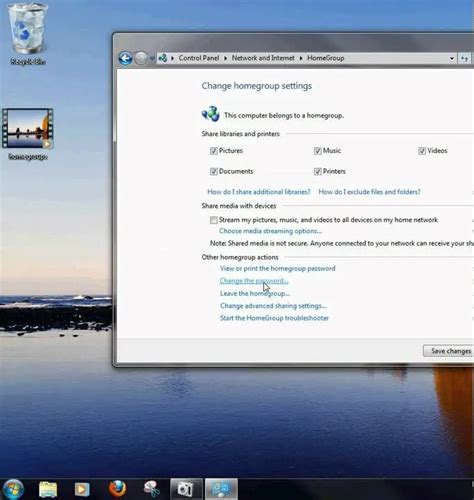Click the Share media with devices label
This screenshot has height=500, width=474.
(x=239, y=206)
